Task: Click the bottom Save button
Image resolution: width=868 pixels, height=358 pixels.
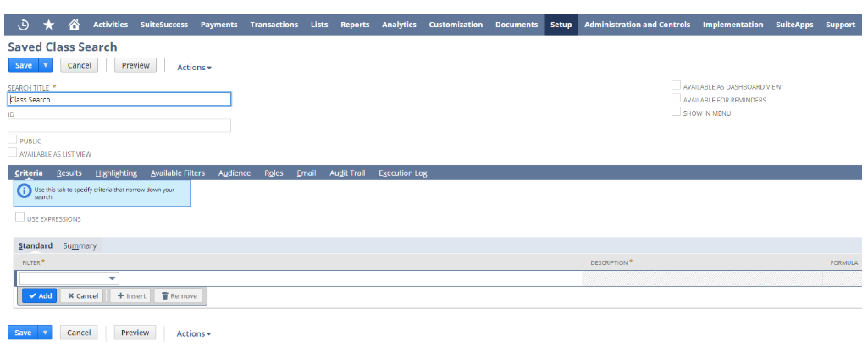Action: 23,333
